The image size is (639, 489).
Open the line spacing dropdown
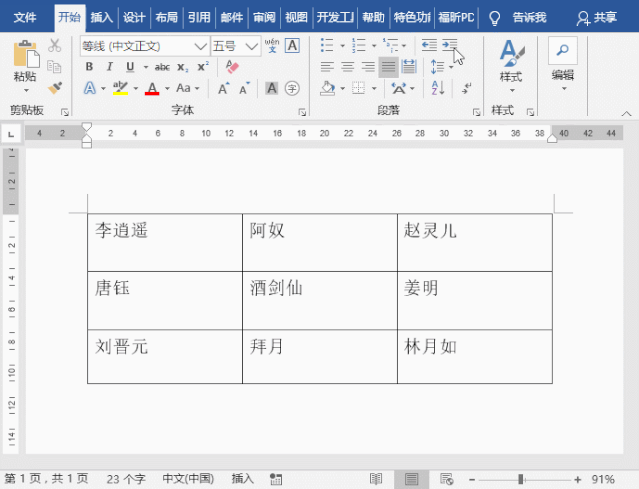click(x=437, y=67)
